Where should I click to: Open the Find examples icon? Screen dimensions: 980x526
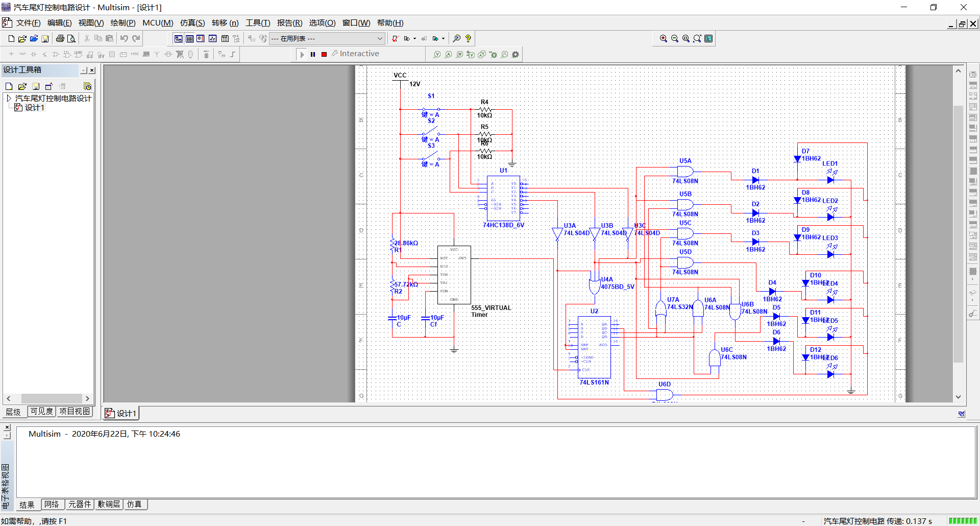point(457,38)
